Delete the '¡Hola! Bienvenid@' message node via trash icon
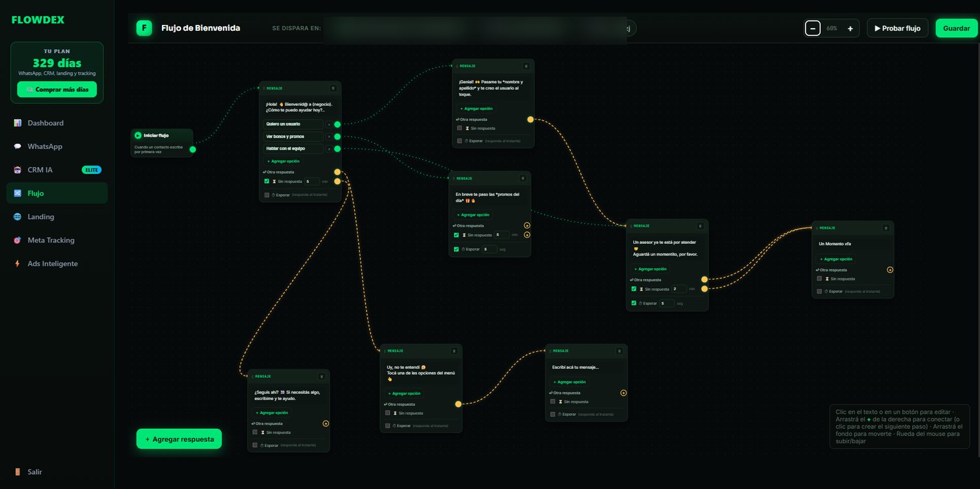980x489 pixels. (333, 88)
